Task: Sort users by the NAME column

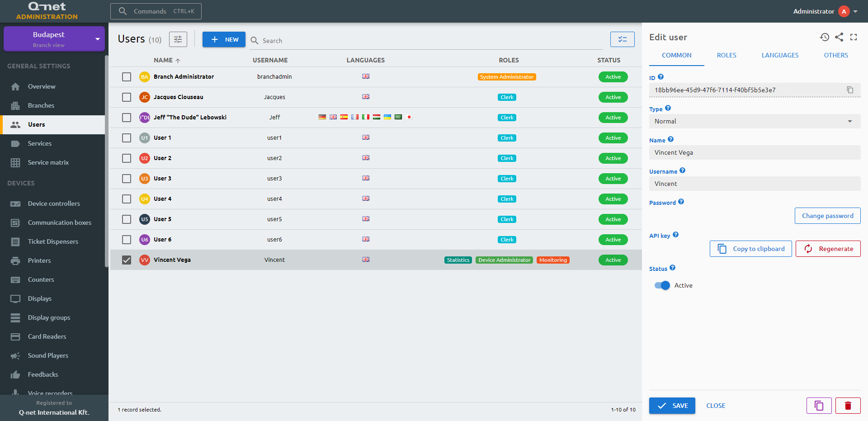Action: pos(167,60)
